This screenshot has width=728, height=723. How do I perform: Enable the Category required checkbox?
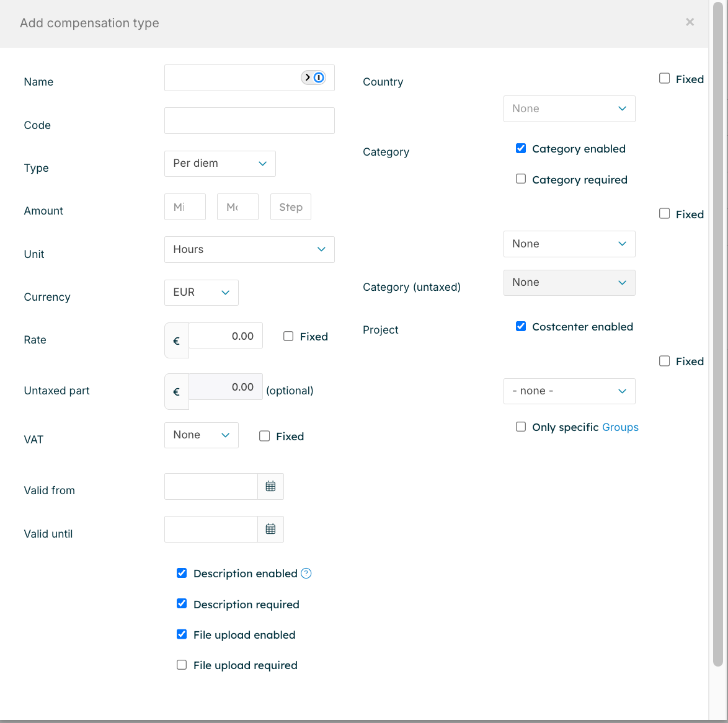[521, 179]
